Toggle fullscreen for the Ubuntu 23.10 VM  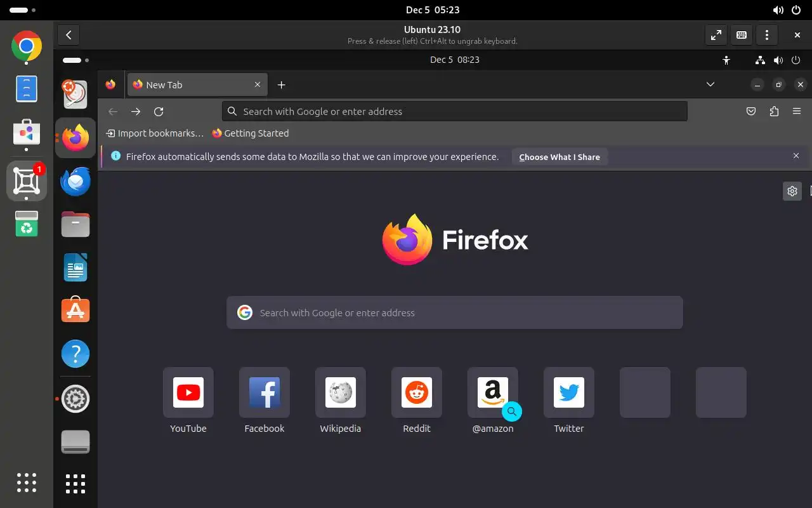pos(716,35)
